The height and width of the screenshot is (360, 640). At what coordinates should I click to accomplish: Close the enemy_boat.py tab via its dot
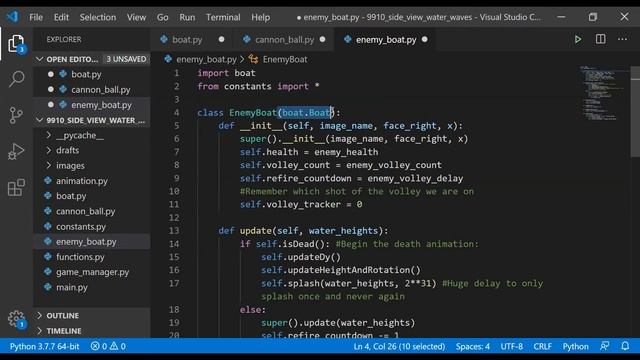coord(424,40)
